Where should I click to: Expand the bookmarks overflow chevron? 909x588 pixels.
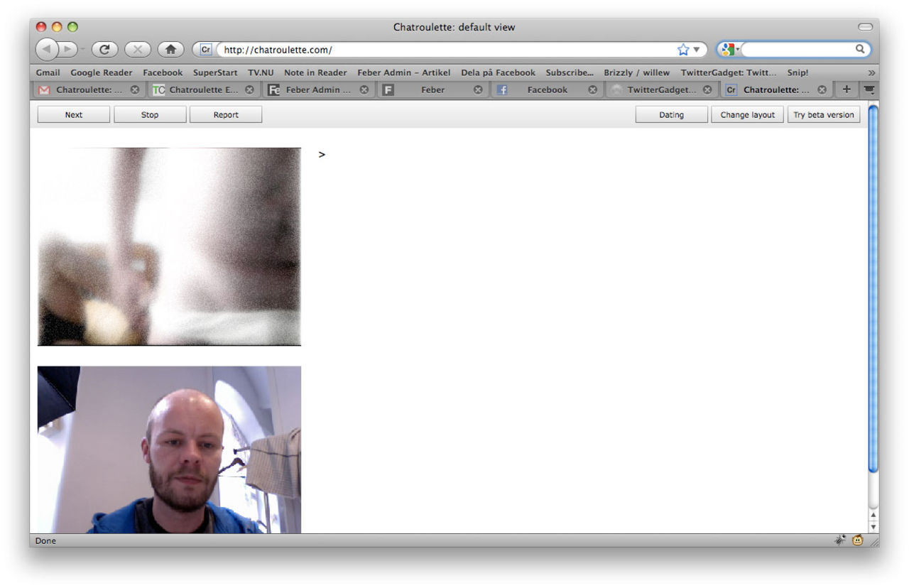(x=871, y=72)
